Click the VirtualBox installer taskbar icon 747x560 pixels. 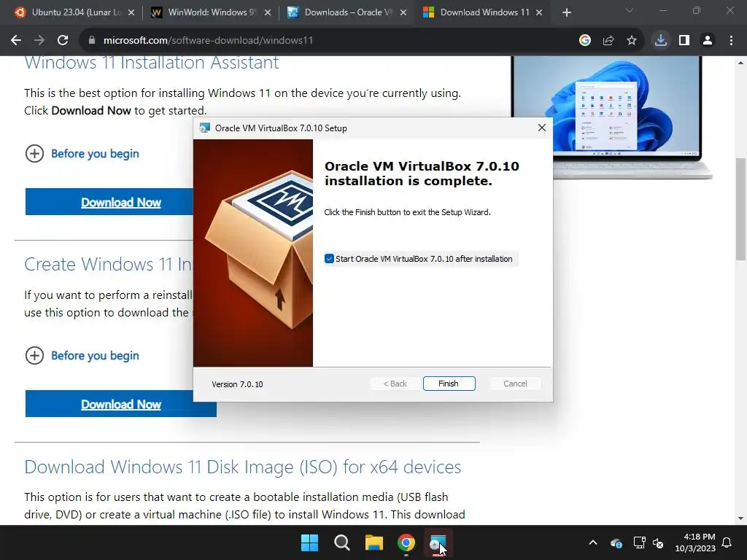point(438,542)
